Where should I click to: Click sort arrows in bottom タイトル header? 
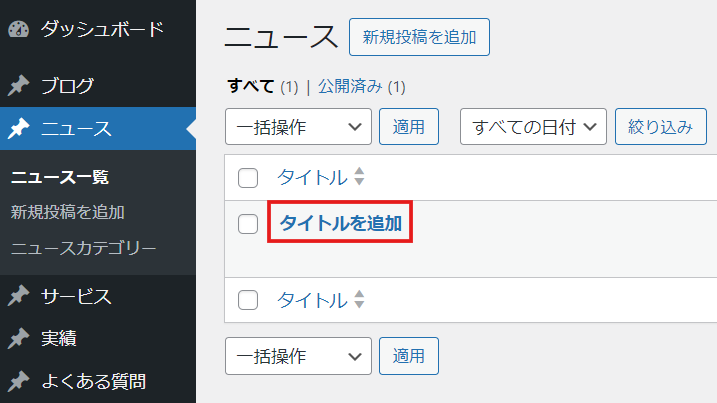point(359,300)
